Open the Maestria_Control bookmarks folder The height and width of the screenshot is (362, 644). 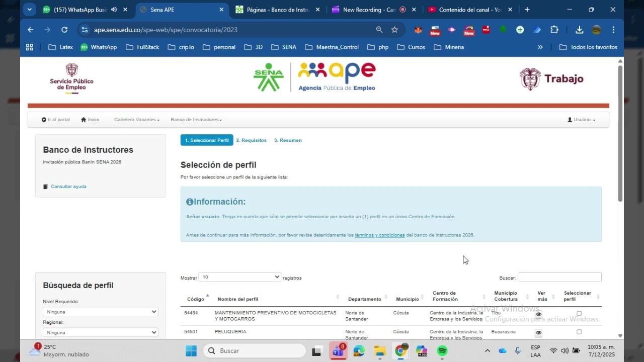(x=332, y=47)
